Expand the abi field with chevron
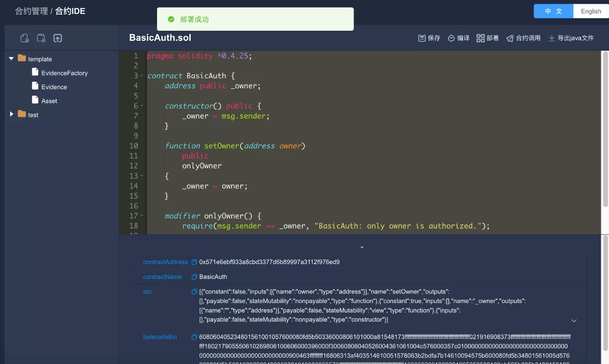The height and width of the screenshot is (364, 609). (574, 320)
